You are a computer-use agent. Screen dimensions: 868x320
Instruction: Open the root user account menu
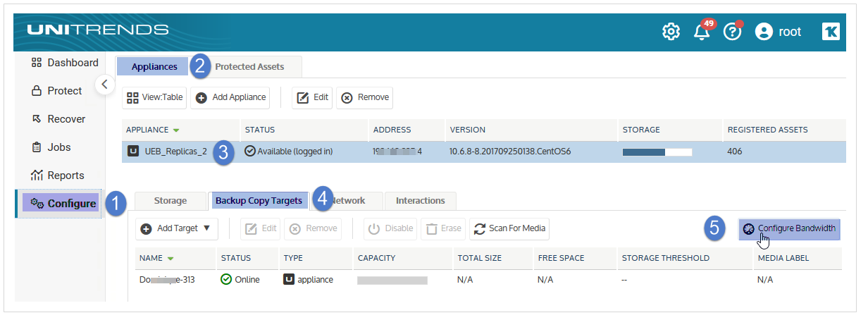tap(778, 32)
